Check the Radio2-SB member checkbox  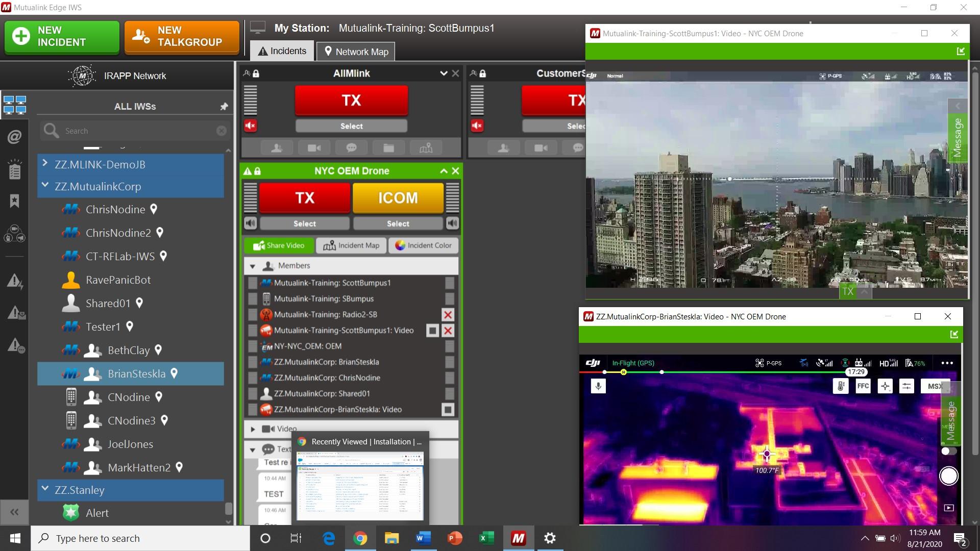pyautogui.click(x=253, y=315)
